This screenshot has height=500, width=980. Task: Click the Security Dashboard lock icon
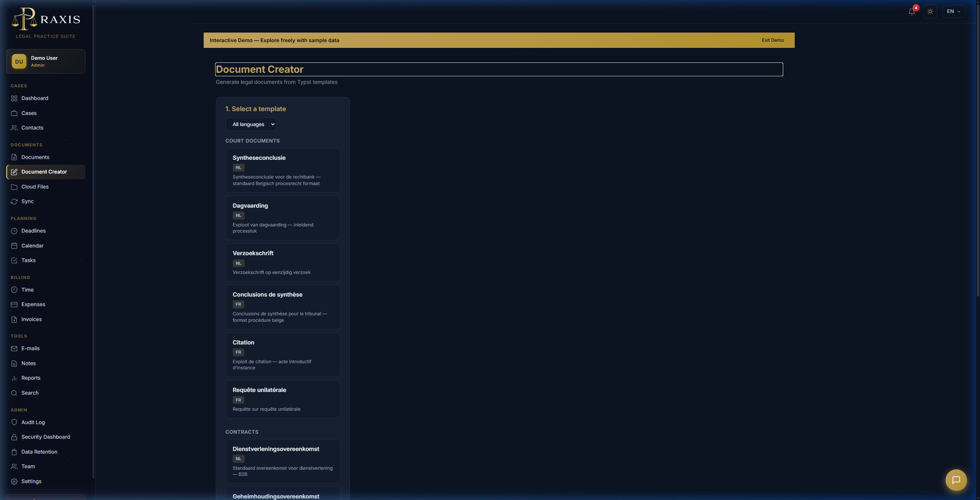click(14, 437)
